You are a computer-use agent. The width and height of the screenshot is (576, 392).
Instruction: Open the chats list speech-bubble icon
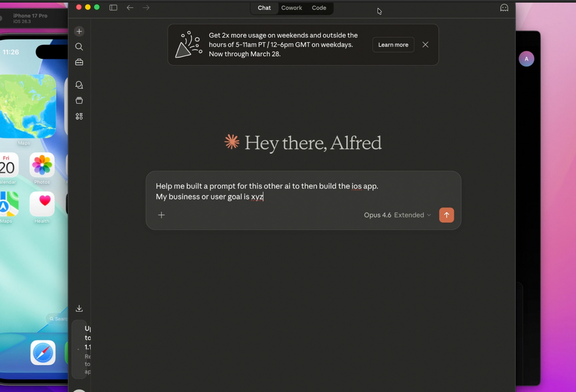coord(79,85)
